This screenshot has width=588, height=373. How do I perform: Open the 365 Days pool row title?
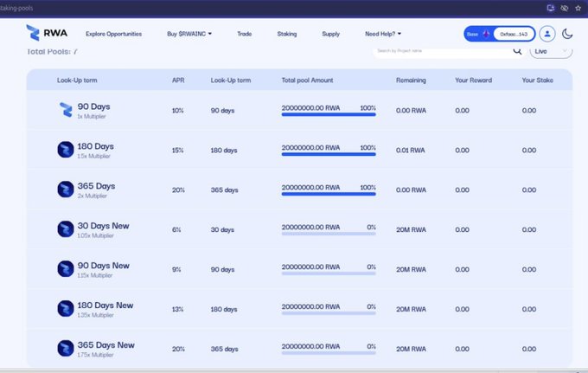pos(96,186)
